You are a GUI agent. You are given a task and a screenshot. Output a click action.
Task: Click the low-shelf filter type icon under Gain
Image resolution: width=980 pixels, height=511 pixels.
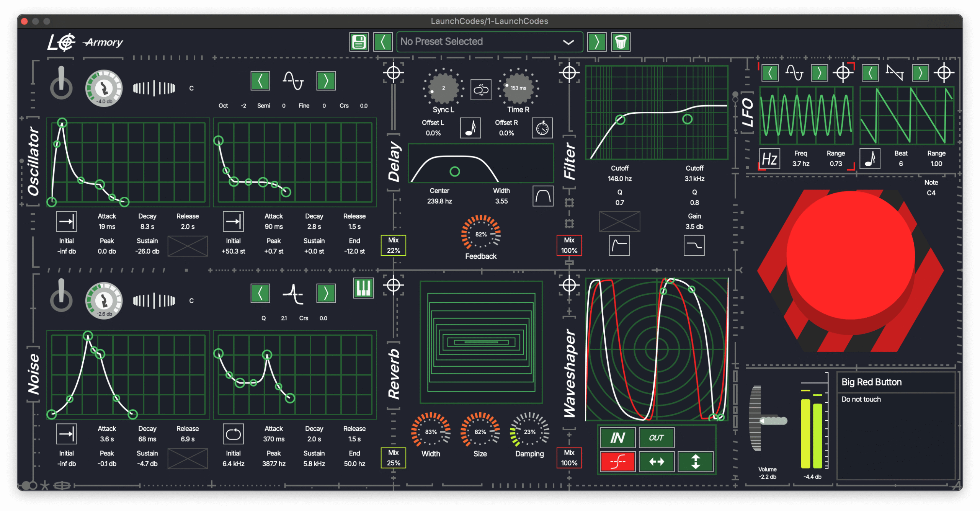pos(694,245)
